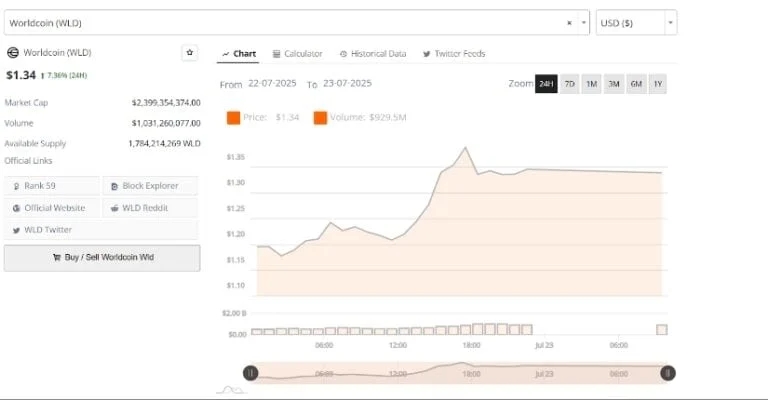Open the Block Explorer link
768x400 pixels.
pos(150,186)
